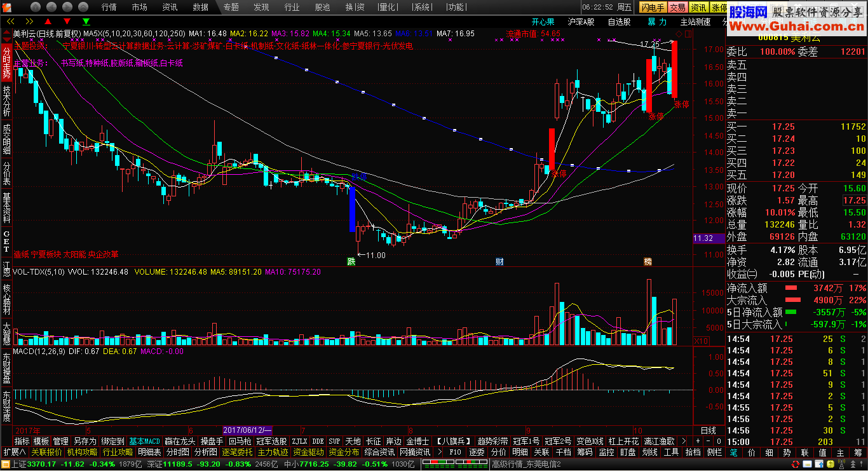
Task: Click the > arrow before F10
Action: 441,453
